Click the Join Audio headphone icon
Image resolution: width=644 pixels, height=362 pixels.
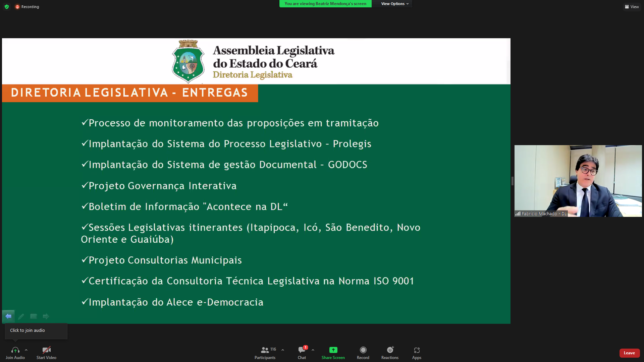[x=15, y=350]
